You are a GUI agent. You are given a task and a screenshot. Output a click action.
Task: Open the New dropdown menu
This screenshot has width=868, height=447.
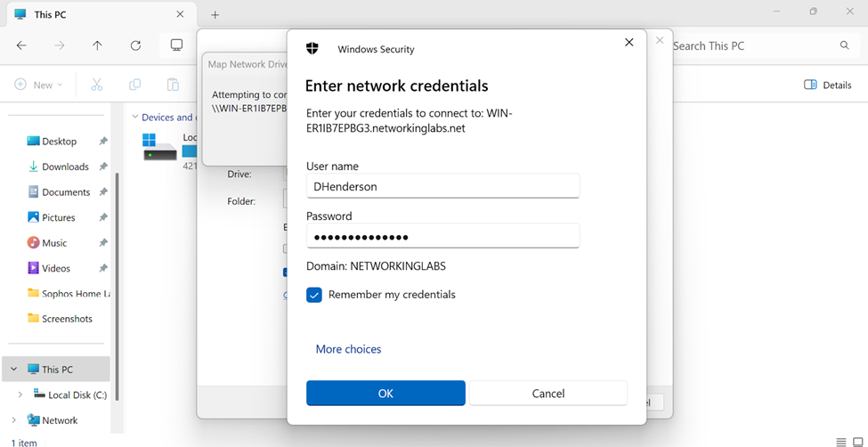click(38, 85)
